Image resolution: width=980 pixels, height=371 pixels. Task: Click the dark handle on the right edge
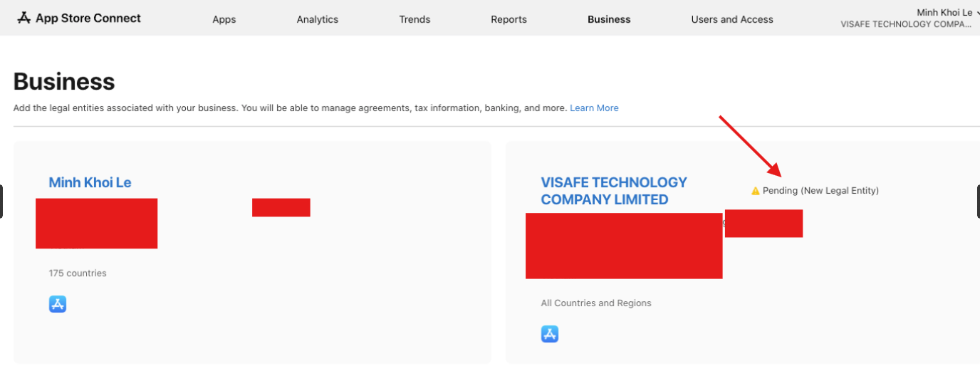coord(978,202)
